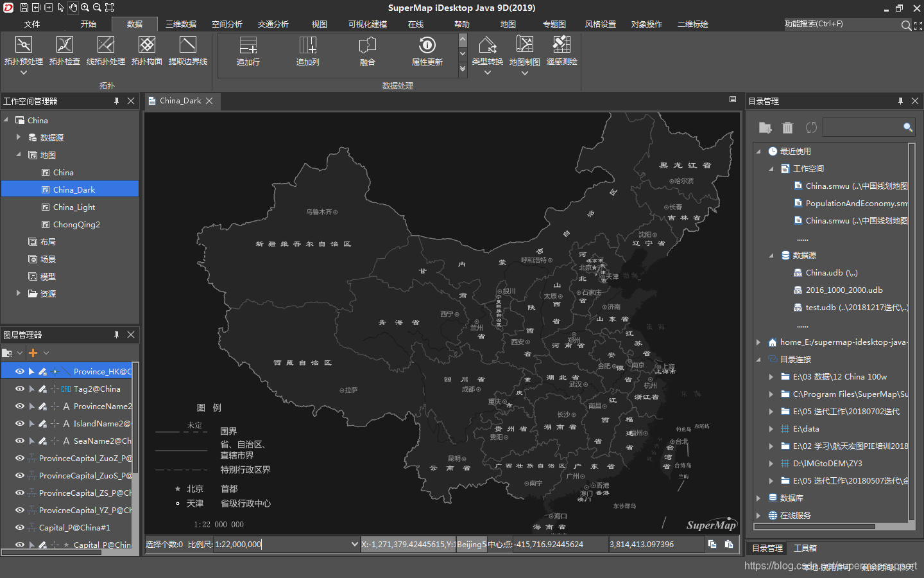Viewport: 924px width, 578px height.
Task: Click the 遥感测绘 remote sensing tool
Action: pyautogui.click(x=562, y=51)
